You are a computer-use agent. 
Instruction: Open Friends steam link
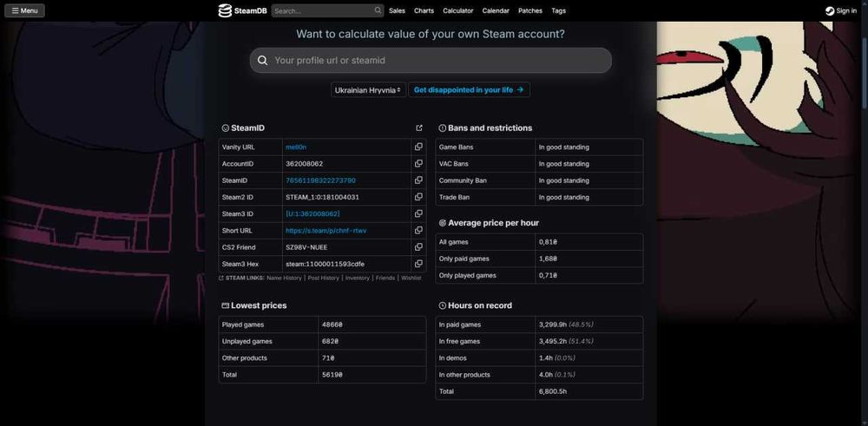click(x=385, y=278)
